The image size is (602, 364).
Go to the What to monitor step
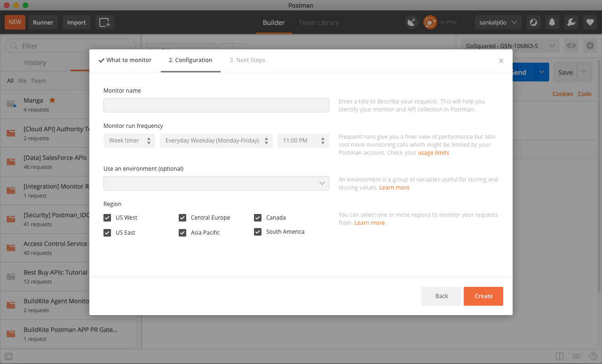[x=125, y=60]
